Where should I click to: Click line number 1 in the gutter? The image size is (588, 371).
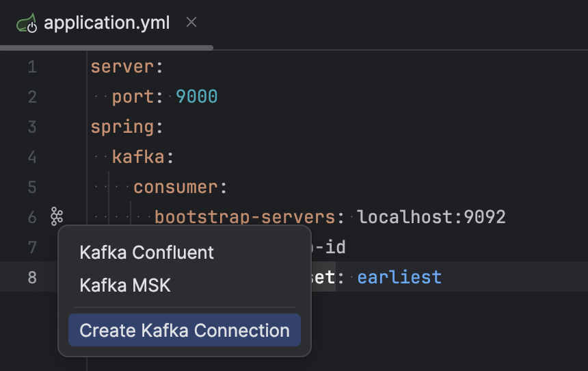tap(32, 67)
